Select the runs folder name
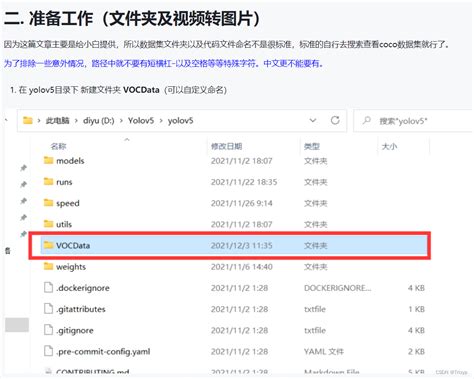This screenshot has height=379, width=474. tap(64, 182)
